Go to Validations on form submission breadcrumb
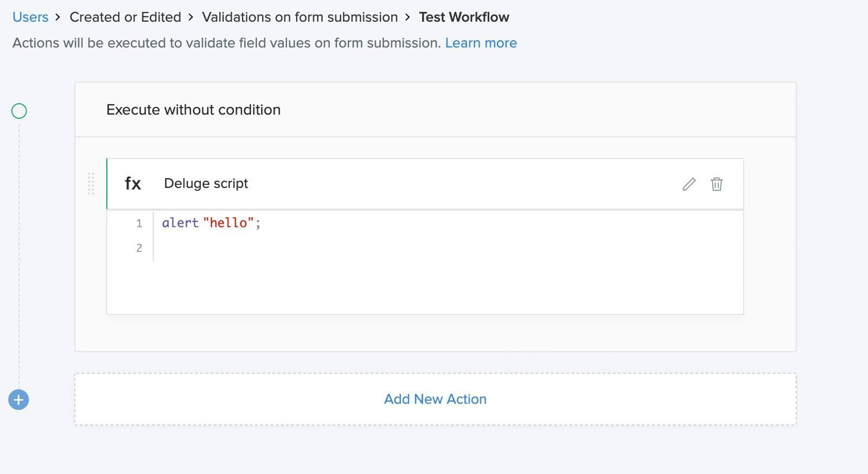The height and width of the screenshot is (474, 868). [x=300, y=17]
